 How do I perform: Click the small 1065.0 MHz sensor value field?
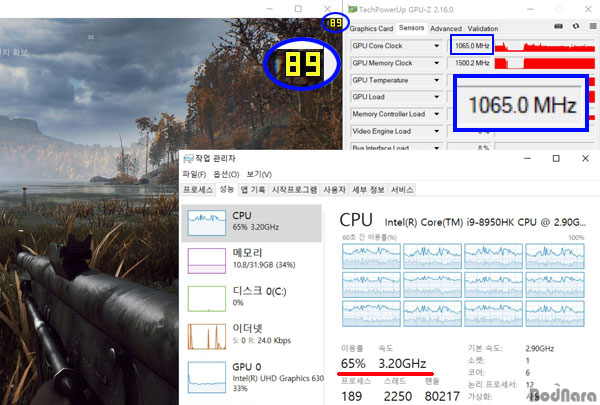(472, 46)
